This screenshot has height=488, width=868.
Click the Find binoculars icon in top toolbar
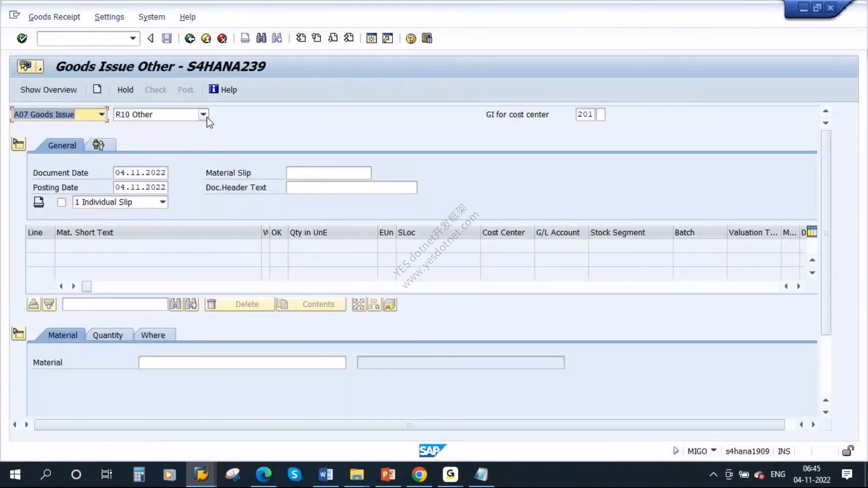[261, 38]
